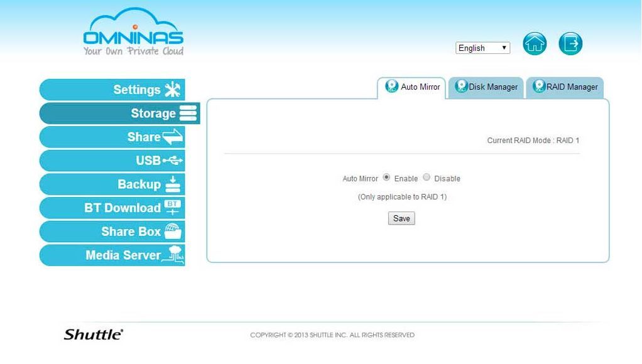
Task: Click the Share Box icon
Action: pyautogui.click(x=173, y=232)
